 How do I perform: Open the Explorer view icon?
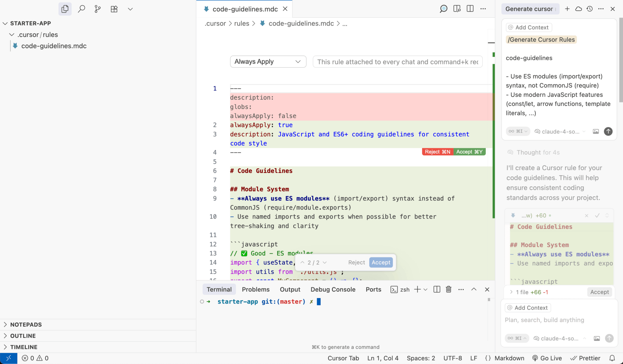tap(65, 9)
